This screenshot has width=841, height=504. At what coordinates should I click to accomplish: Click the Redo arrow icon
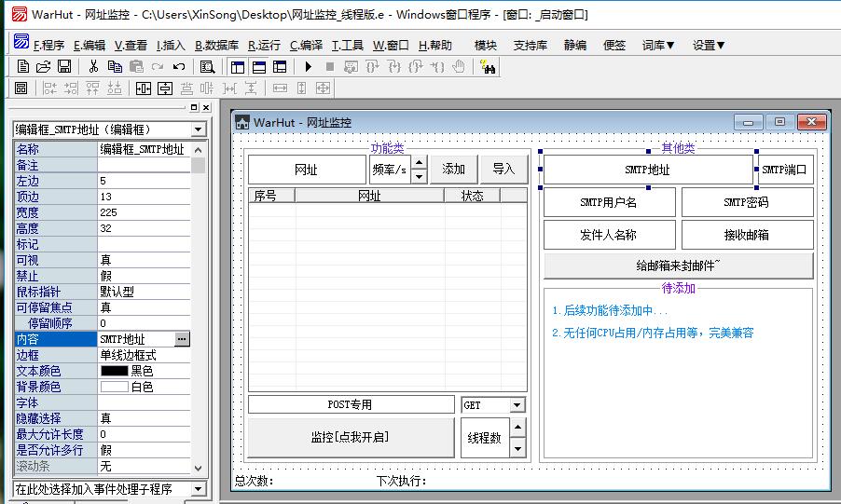pyautogui.click(x=158, y=67)
